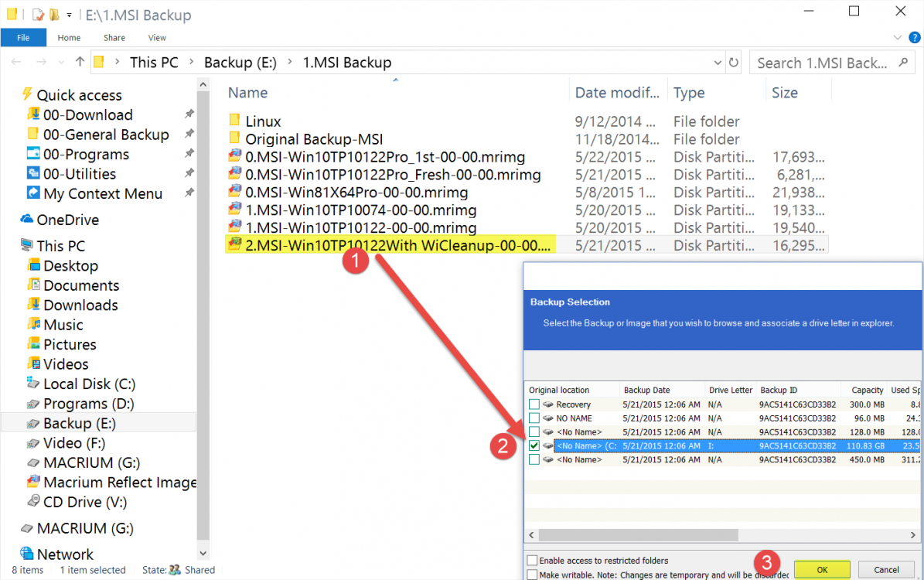Expand the chevron after Backup (E:) in breadcrumb
Viewport: 924px width, 580px height.
pos(290,62)
